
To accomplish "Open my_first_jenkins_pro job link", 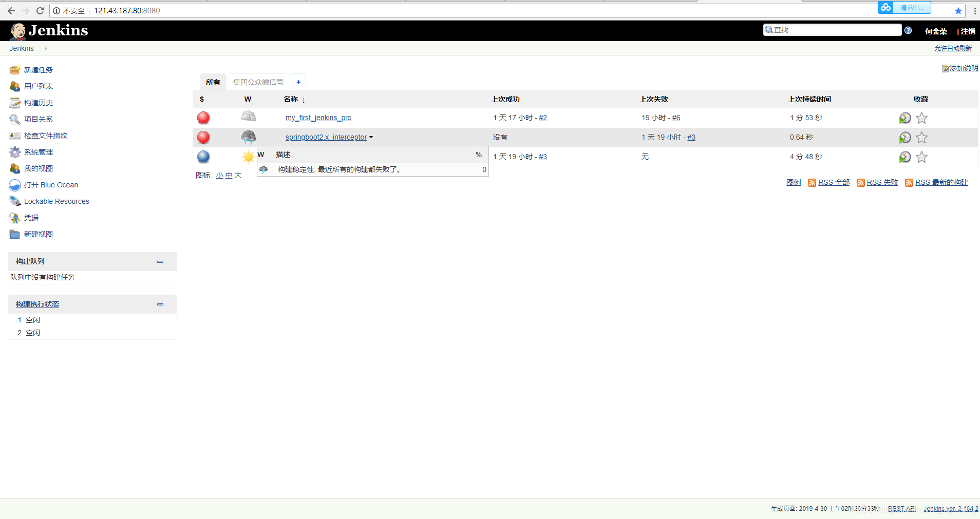I will (318, 118).
